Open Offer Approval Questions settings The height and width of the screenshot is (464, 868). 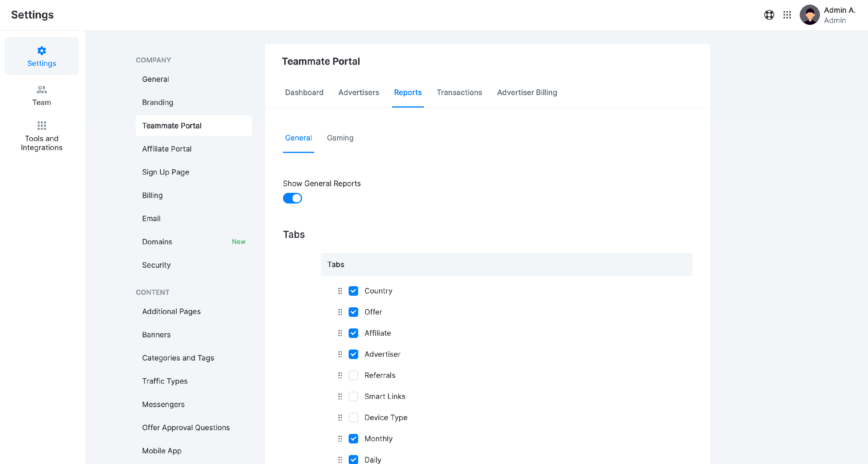tap(194, 428)
